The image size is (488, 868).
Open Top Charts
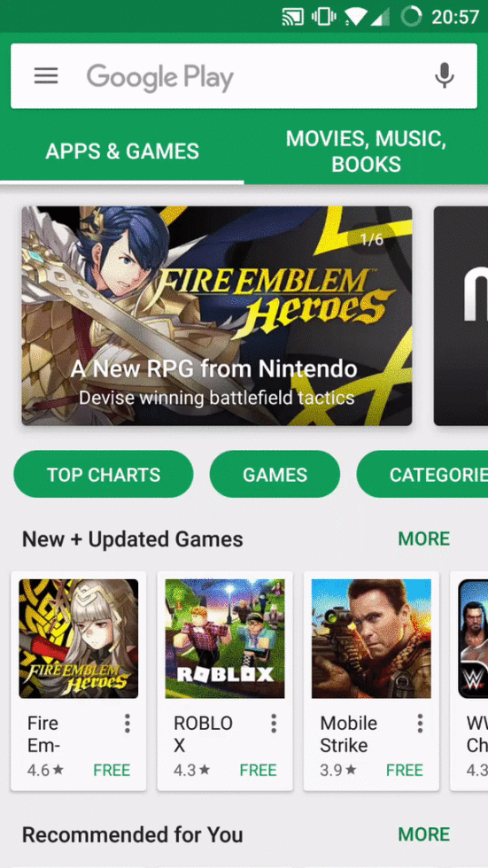(104, 475)
